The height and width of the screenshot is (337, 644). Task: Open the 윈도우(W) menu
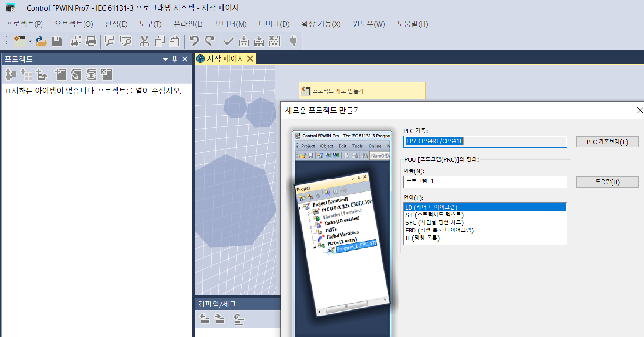[369, 24]
